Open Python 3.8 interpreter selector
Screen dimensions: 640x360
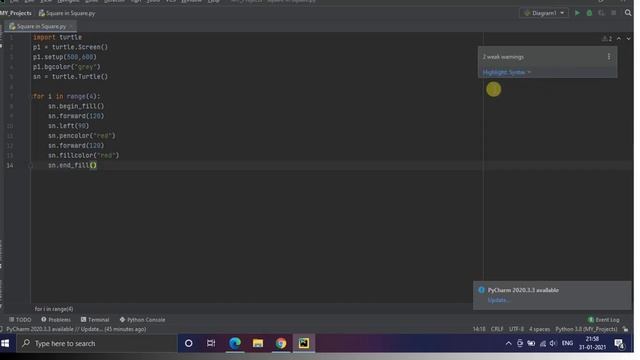[x=586, y=329]
